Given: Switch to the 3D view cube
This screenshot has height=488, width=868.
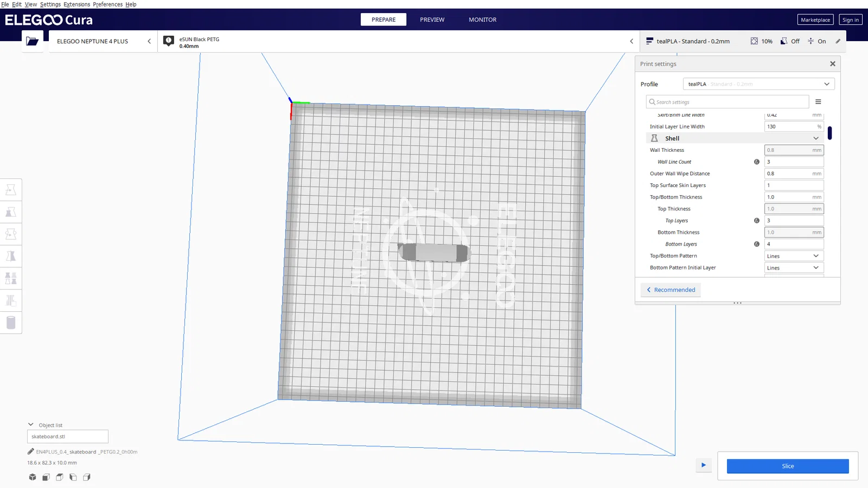Looking at the screenshot, I should tap(33, 477).
